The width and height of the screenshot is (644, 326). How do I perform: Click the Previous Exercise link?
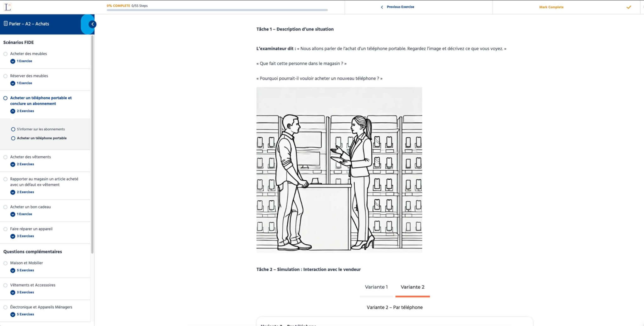pos(400,7)
